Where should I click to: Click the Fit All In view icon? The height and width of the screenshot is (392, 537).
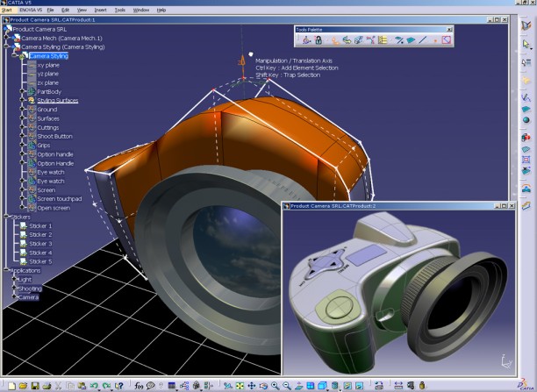240,386
